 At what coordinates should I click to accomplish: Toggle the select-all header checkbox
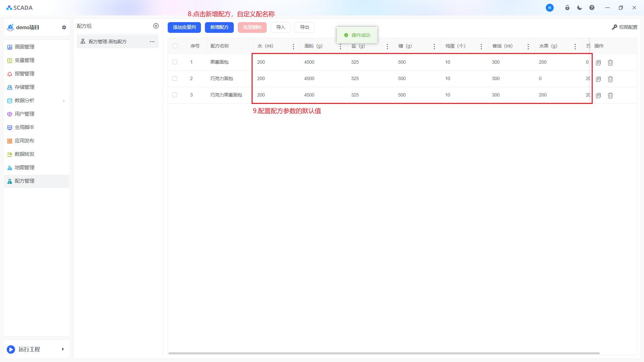175,46
